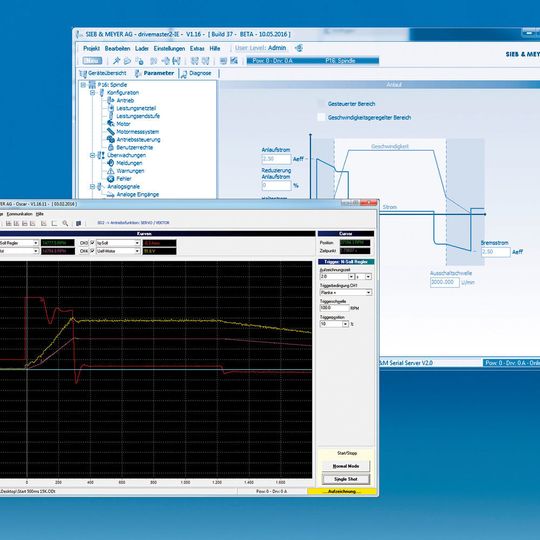Image resolution: width=540 pixels, height=540 pixels.
Task: Select Motor tree item
Action: click(123, 124)
